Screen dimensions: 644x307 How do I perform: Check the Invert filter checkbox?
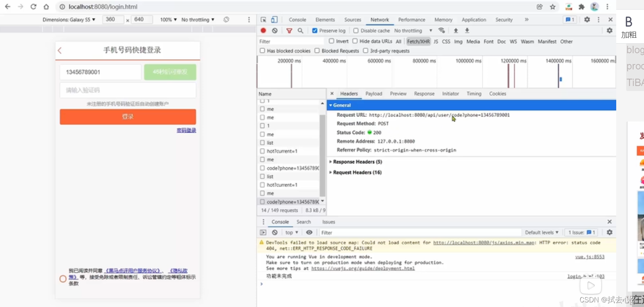pyautogui.click(x=331, y=41)
